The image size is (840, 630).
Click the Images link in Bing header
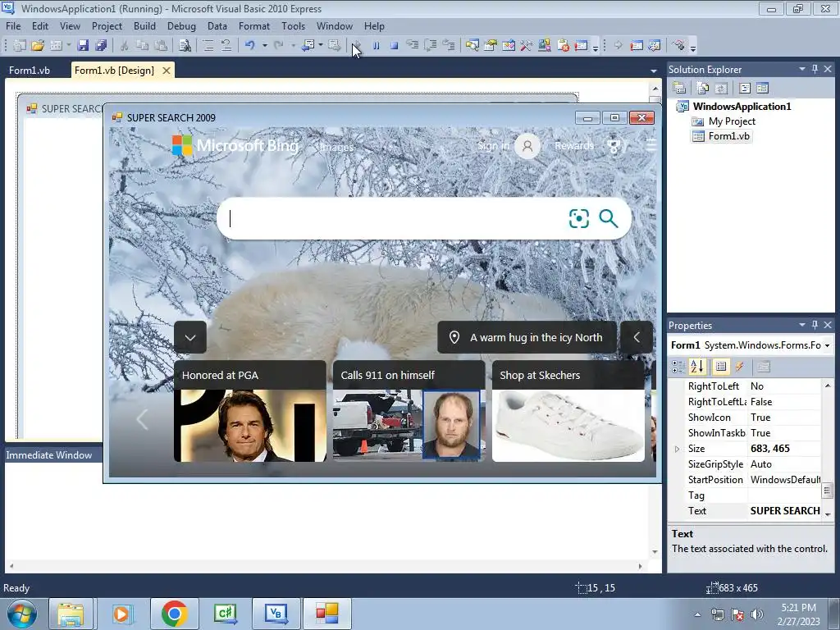coord(336,148)
